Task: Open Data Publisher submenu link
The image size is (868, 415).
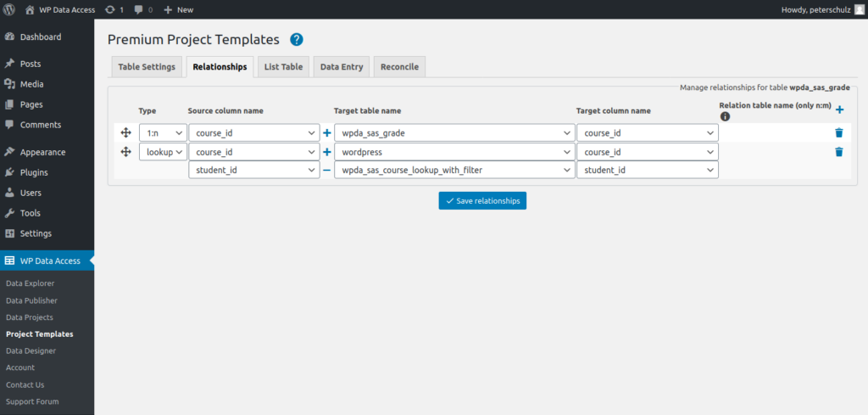Action: pos(31,300)
